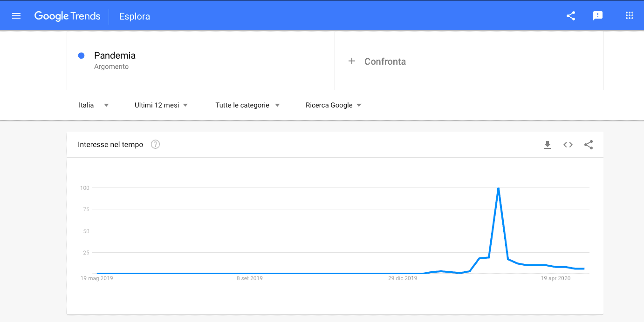644x322 pixels.
Task: Open the Ricerca Google dropdown
Action: [333, 105]
